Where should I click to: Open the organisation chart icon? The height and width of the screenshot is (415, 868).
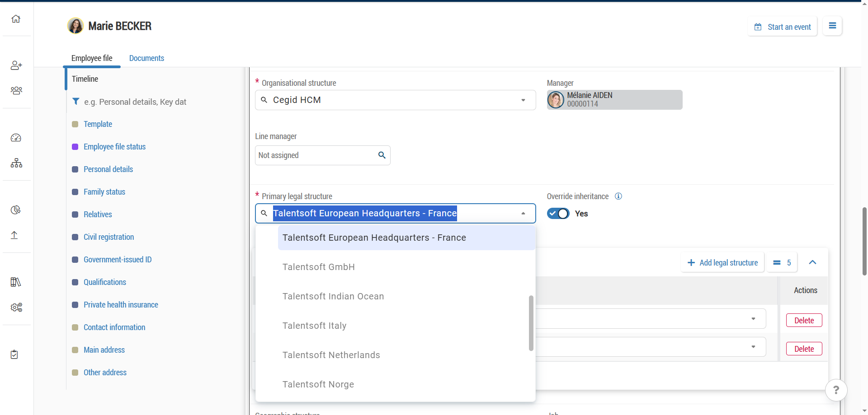(16, 163)
